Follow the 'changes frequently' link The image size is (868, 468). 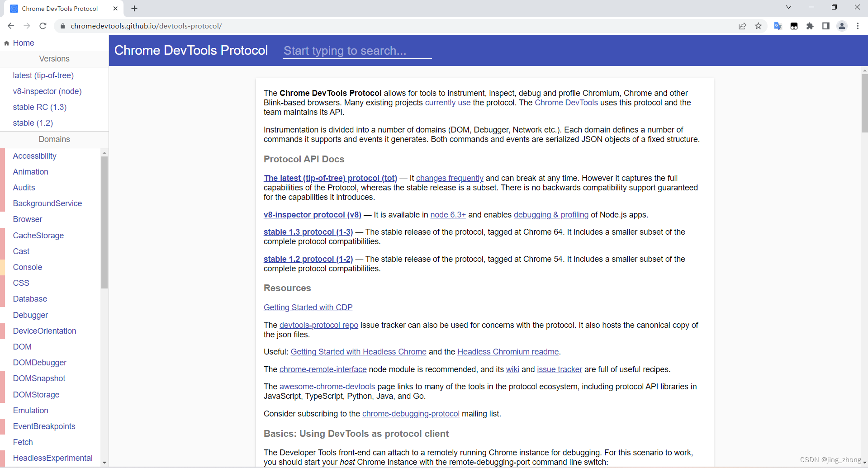450,178
